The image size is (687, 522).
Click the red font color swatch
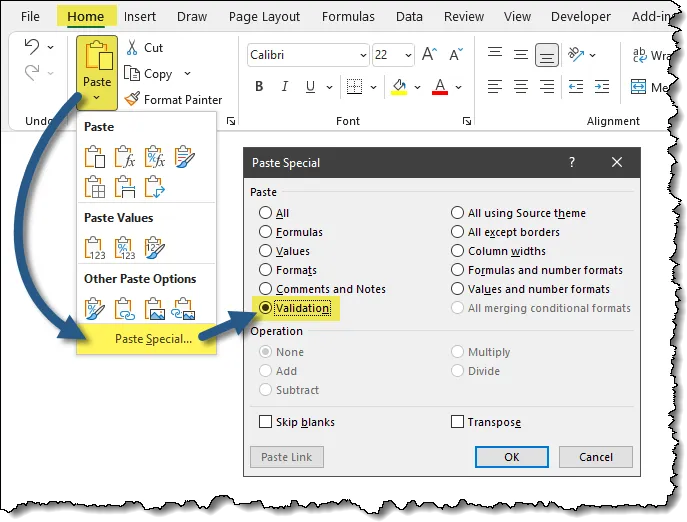tap(439, 88)
